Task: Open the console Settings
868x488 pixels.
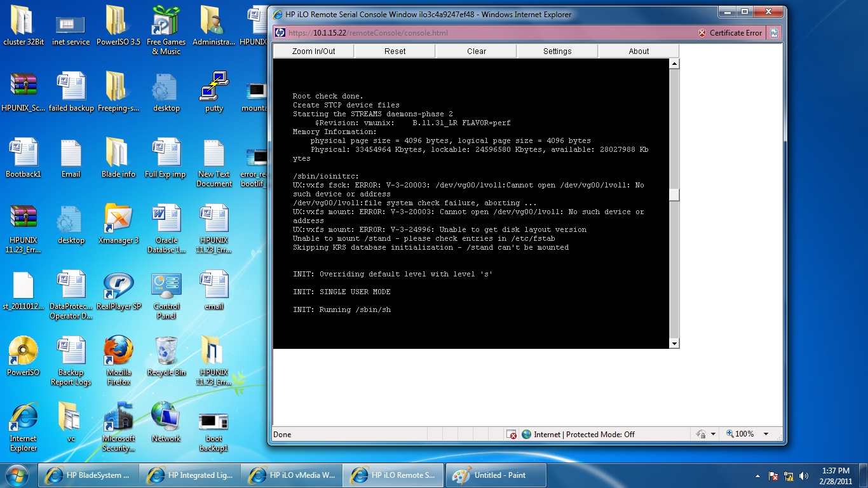Action: 557,51
